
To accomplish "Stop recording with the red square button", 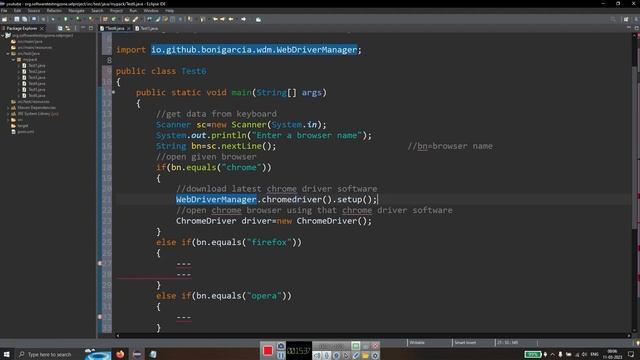I will [x=268, y=351].
